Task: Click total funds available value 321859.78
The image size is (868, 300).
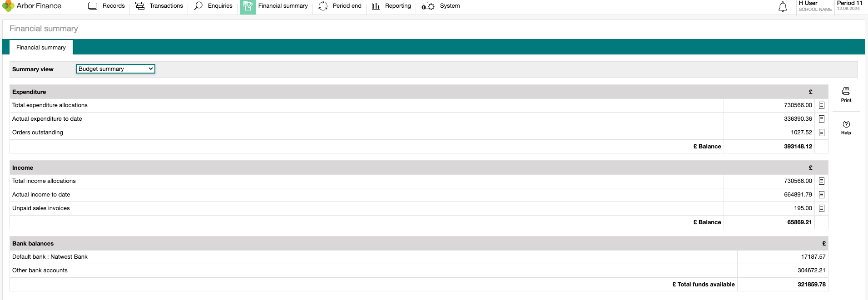Action: pyautogui.click(x=812, y=285)
